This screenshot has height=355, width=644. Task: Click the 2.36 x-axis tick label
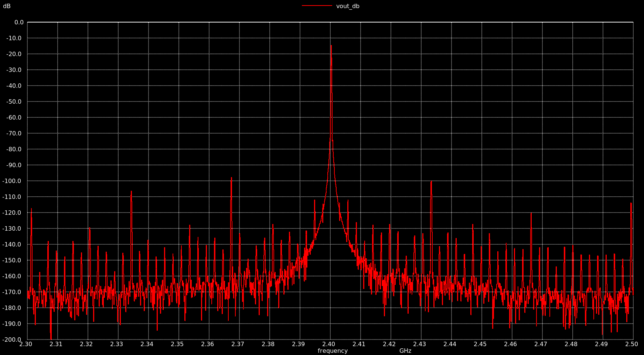coord(208,344)
